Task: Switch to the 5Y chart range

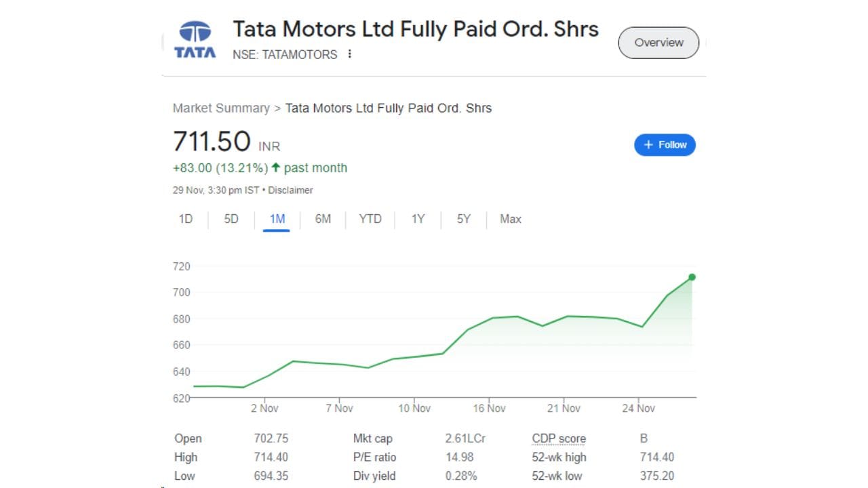Action: tap(463, 219)
